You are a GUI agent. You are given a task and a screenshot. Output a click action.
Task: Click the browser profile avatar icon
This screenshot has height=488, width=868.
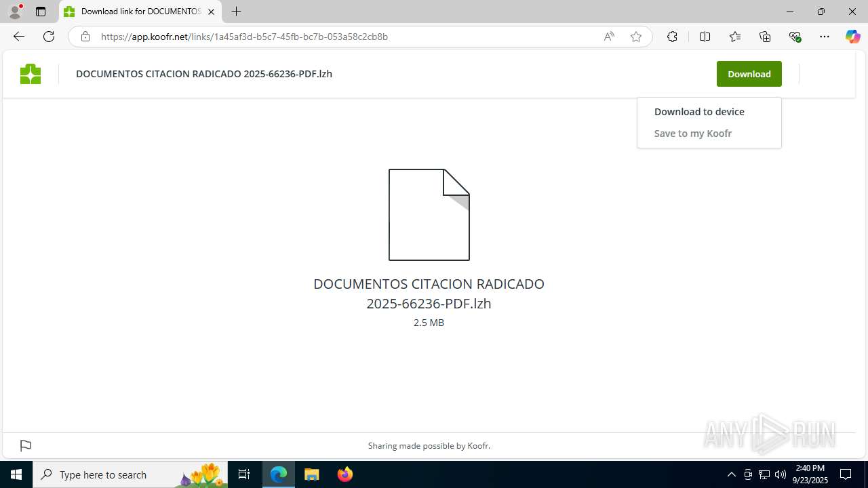click(15, 12)
